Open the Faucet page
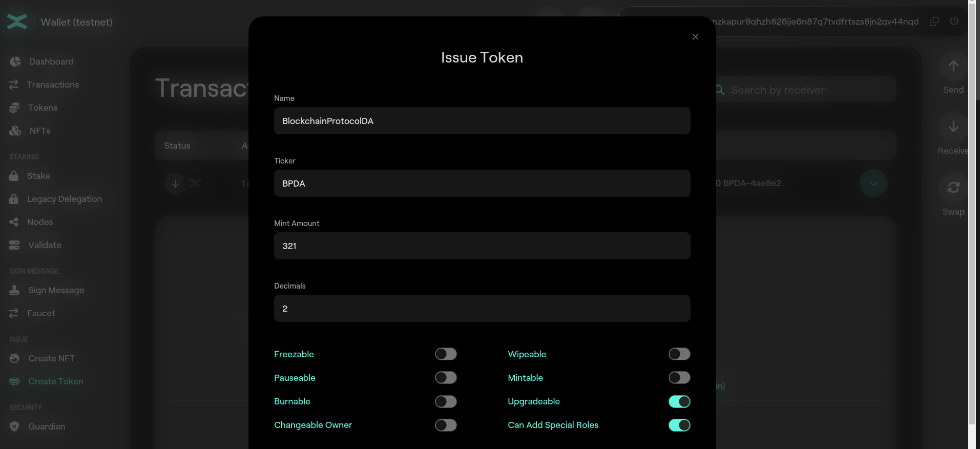The height and width of the screenshot is (449, 980). (41, 313)
